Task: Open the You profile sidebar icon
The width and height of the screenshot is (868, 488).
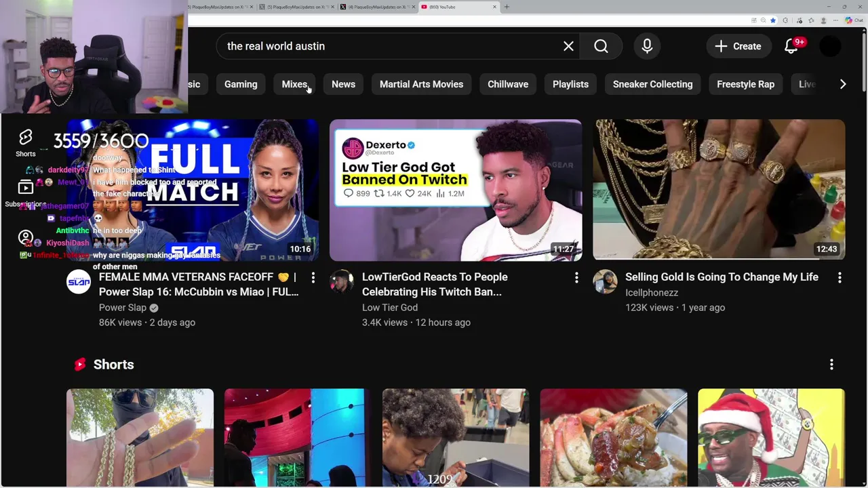Action: [x=26, y=238]
